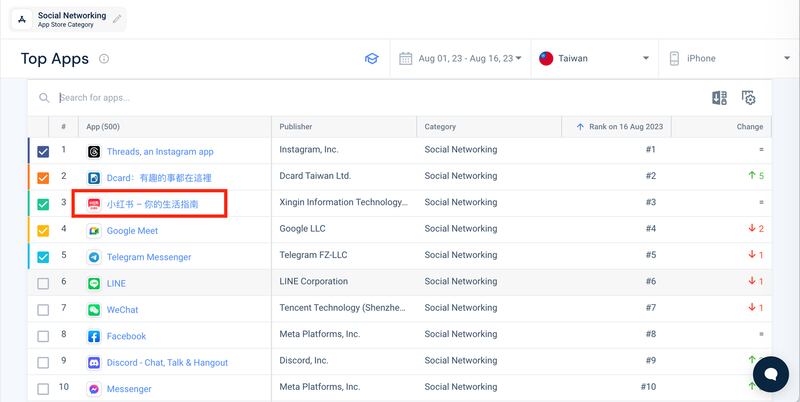The image size is (800, 402).
Task: Click the Facebook app icon
Action: (94, 336)
